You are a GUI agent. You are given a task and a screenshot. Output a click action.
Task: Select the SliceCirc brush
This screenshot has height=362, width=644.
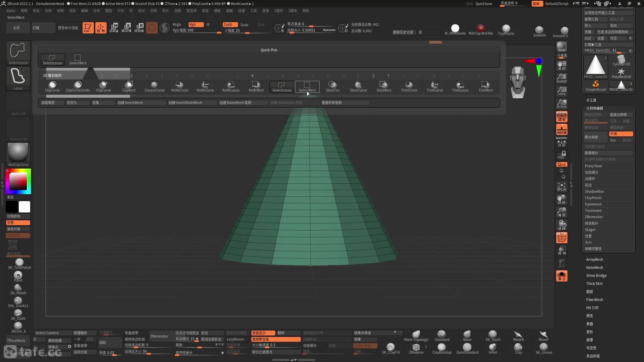(333, 86)
